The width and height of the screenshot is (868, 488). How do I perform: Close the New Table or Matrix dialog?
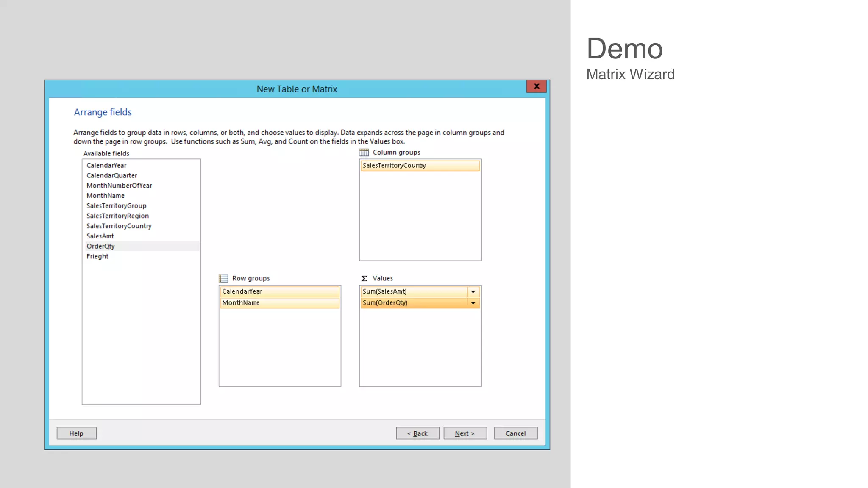coord(537,86)
